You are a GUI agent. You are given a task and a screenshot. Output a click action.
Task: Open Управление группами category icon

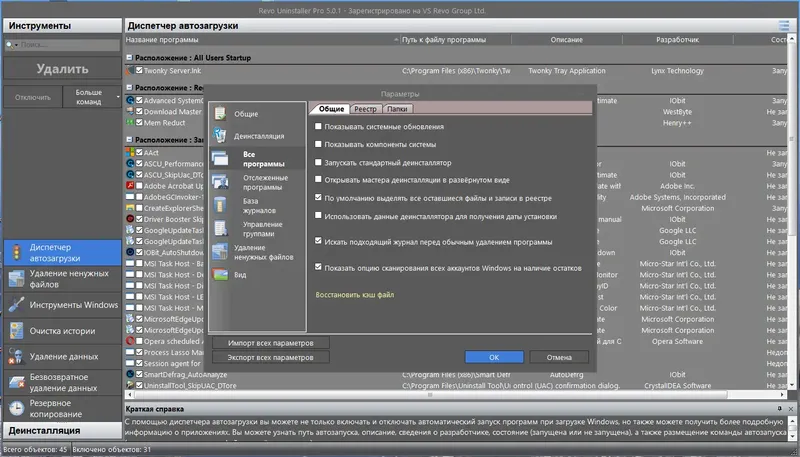pyautogui.click(x=220, y=228)
